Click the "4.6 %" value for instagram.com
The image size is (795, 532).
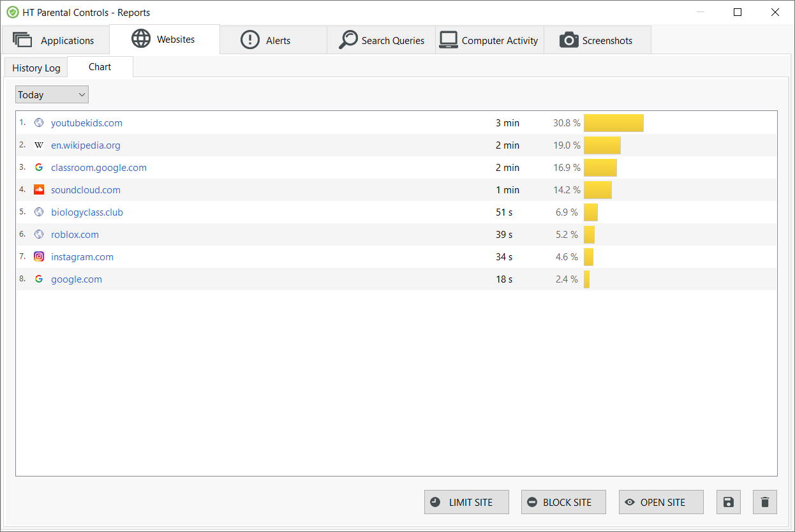pyautogui.click(x=567, y=257)
